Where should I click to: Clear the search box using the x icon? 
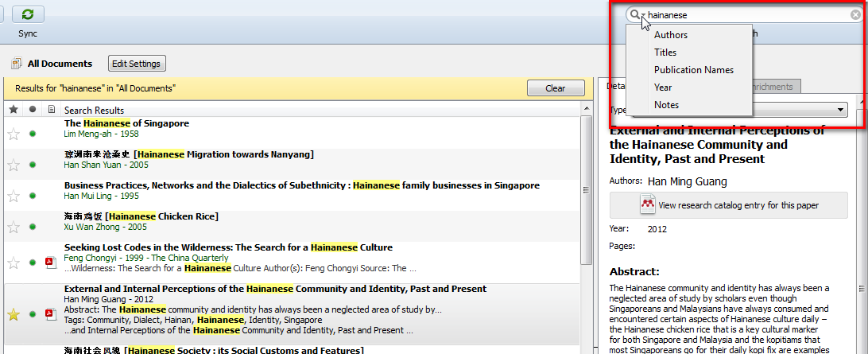pyautogui.click(x=855, y=15)
